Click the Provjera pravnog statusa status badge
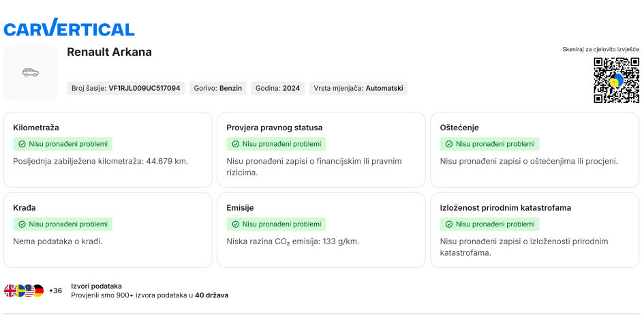This screenshot has width=644, height=324. coord(276,144)
